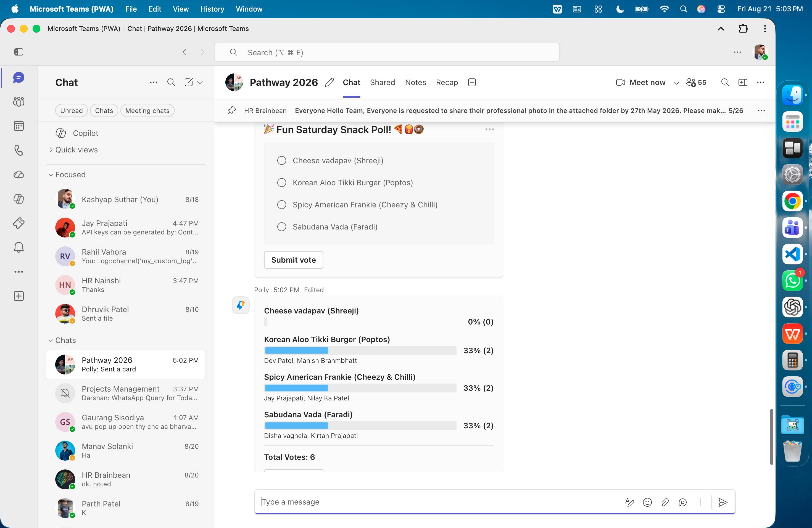Add a tab with the plus icon
812x528 pixels.
click(472, 83)
